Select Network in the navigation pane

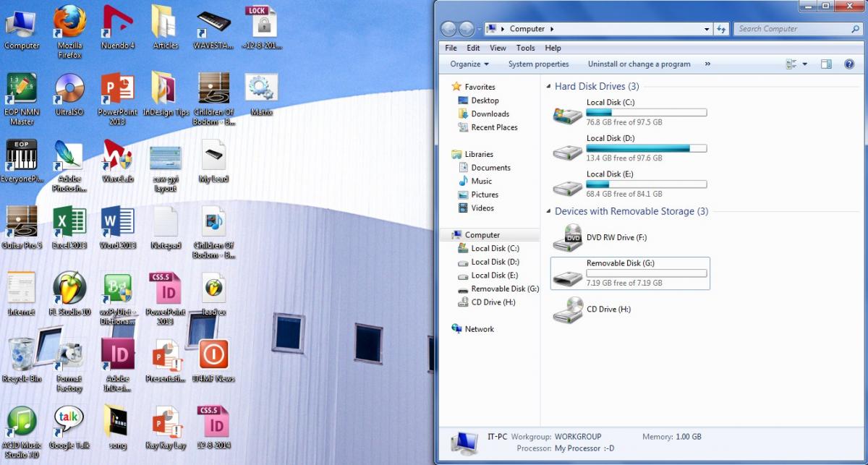tap(472, 329)
